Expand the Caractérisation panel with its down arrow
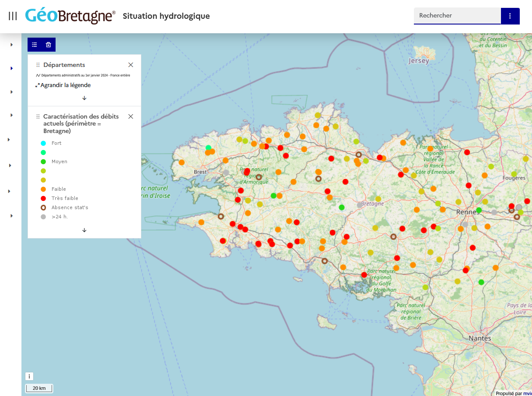The height and width of the screenshot is (396, 532). click(x=84, y=230)
